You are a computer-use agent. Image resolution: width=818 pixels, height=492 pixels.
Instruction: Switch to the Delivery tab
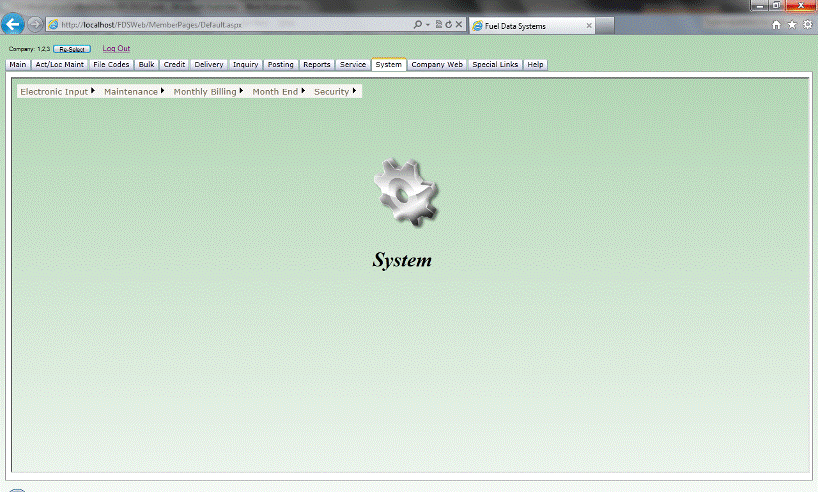point(209,65)
